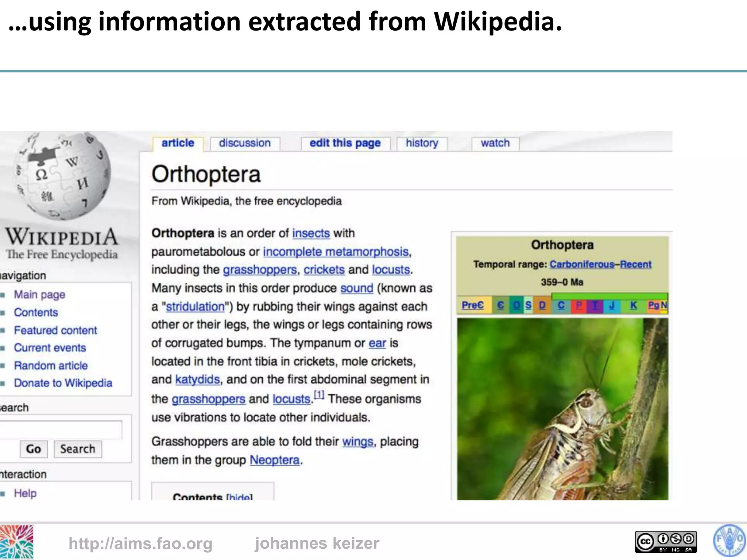This screenshot has height=560, width=747.
Task: Go to Random article in navigation
Action: coord(51,365)
